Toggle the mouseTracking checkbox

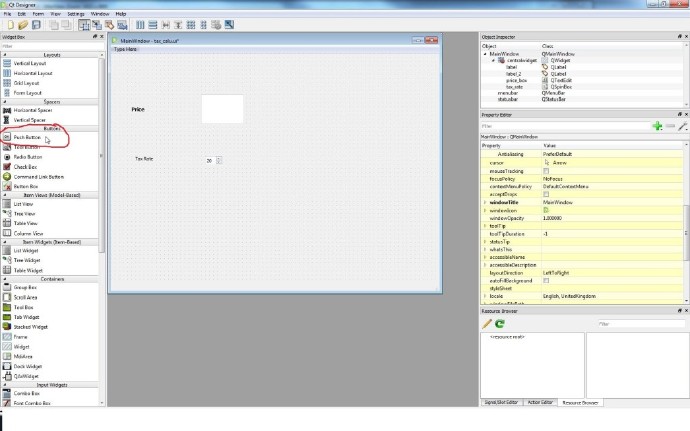click(x=546, y=171)
